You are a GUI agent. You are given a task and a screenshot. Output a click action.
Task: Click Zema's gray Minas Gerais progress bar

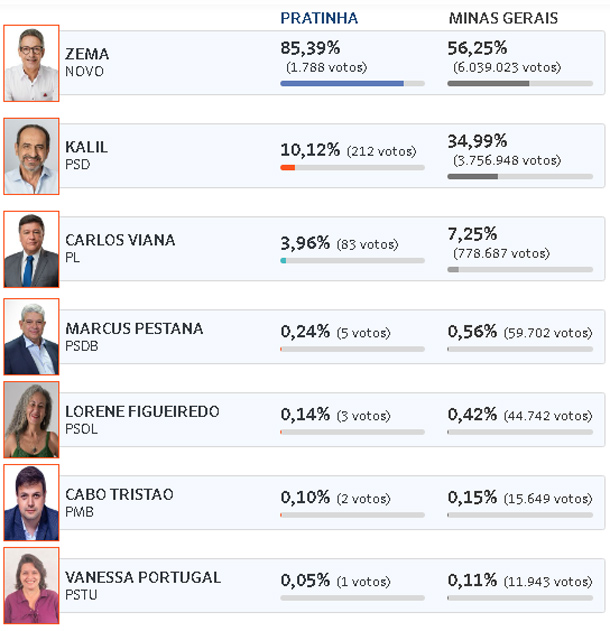520,84
